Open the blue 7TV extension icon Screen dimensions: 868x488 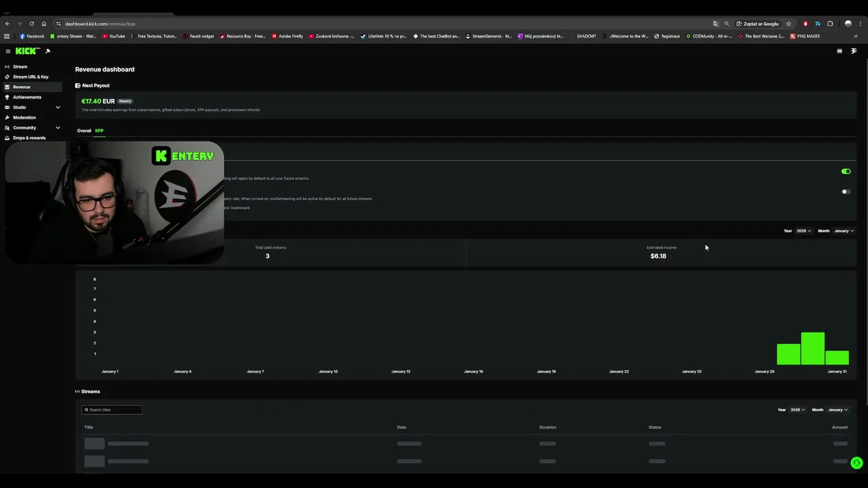(x=818, y=24)
